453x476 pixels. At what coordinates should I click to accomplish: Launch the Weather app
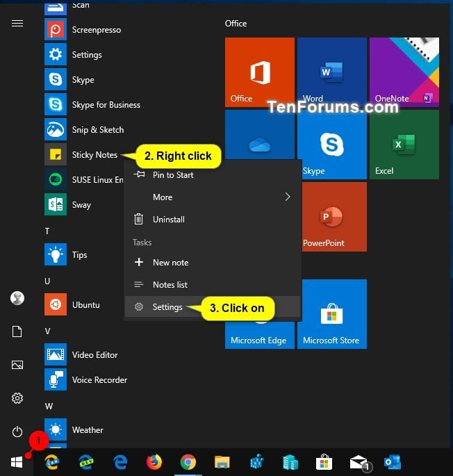point(74,429)
